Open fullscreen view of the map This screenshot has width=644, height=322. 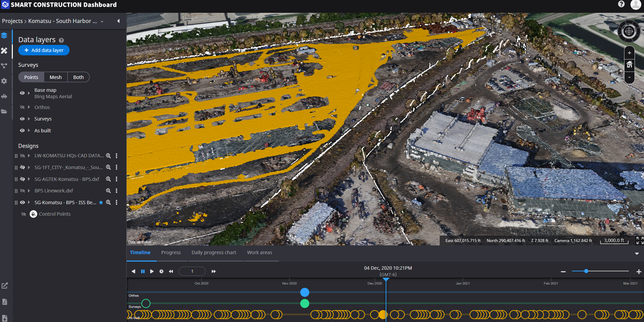(639, 240)
